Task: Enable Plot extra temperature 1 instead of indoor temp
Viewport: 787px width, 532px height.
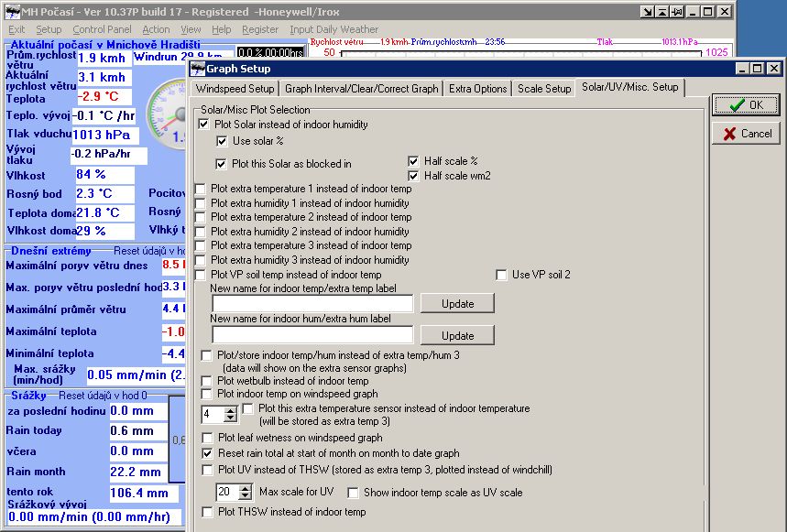Action: pyautogui.click(x=201, y=189)
